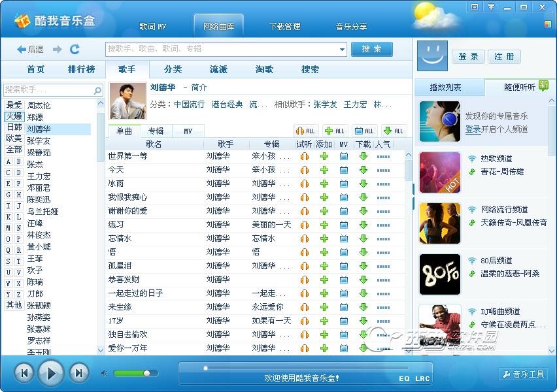Open the 音乐分享 tab

pos(351,26)
